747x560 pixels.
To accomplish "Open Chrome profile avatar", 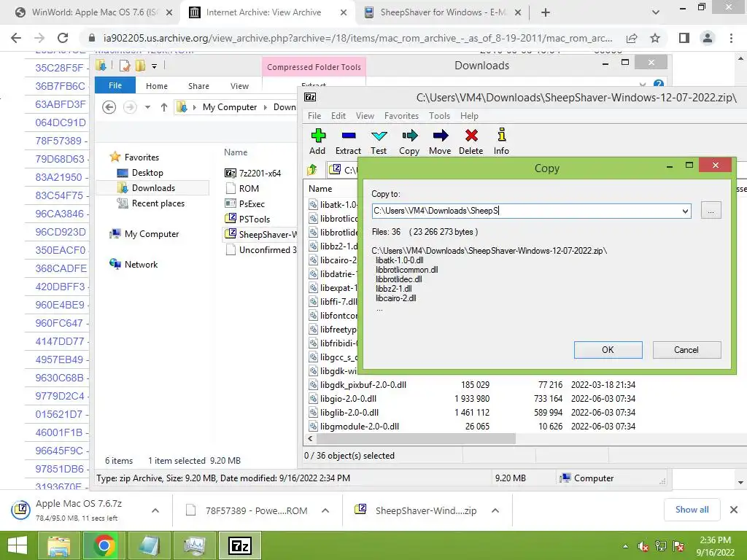I will [708, 38].
